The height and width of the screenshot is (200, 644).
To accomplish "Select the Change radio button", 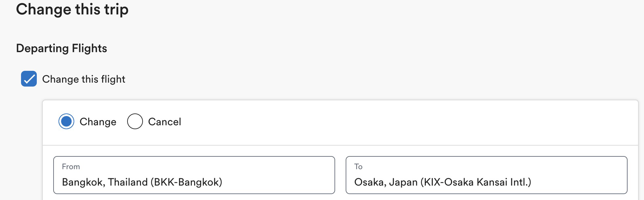I will coord(66,122).
